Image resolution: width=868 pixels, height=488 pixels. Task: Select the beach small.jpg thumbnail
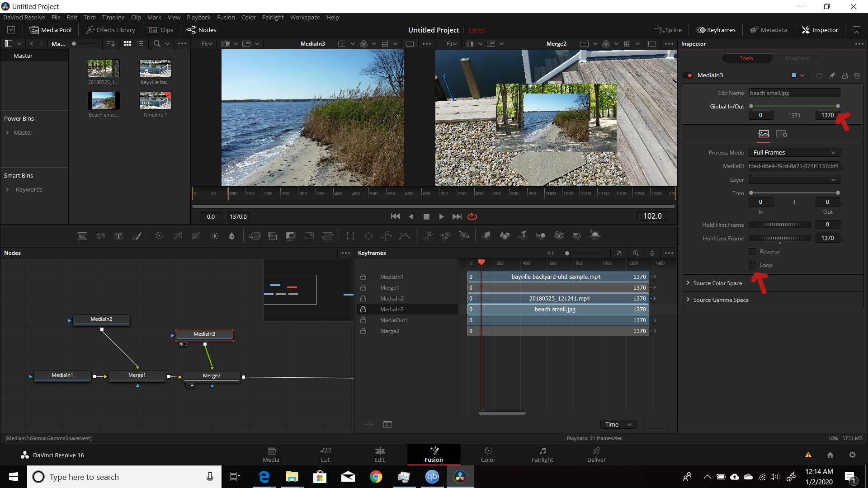104,101
